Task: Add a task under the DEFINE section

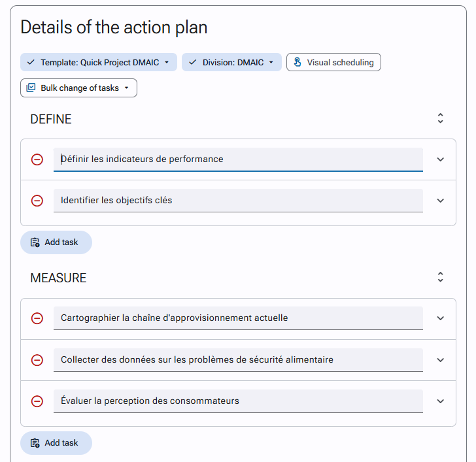Action: (56, 242)
